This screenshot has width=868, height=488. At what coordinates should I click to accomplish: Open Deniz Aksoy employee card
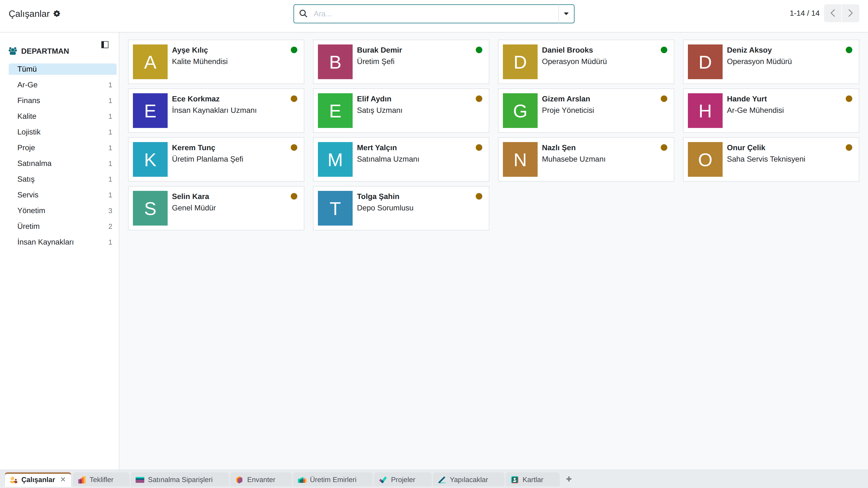point(771,62)
